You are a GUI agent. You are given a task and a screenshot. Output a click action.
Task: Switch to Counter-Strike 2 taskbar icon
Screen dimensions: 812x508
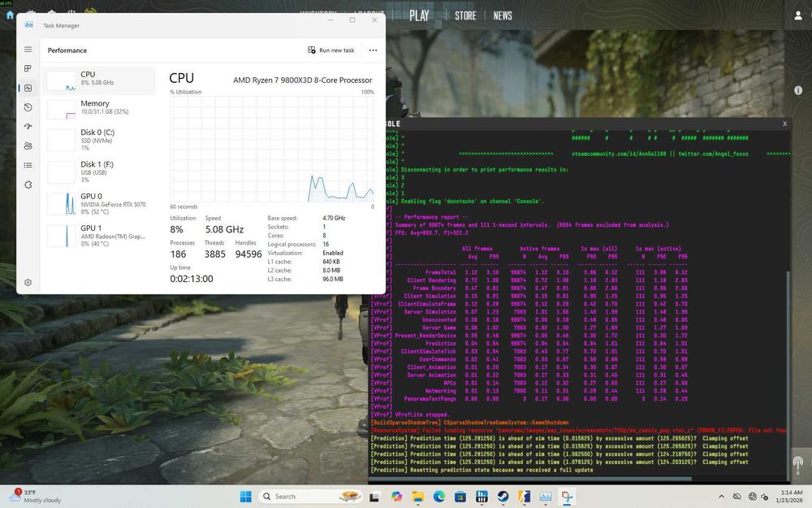pyautogui.click(x=524, y=497)
